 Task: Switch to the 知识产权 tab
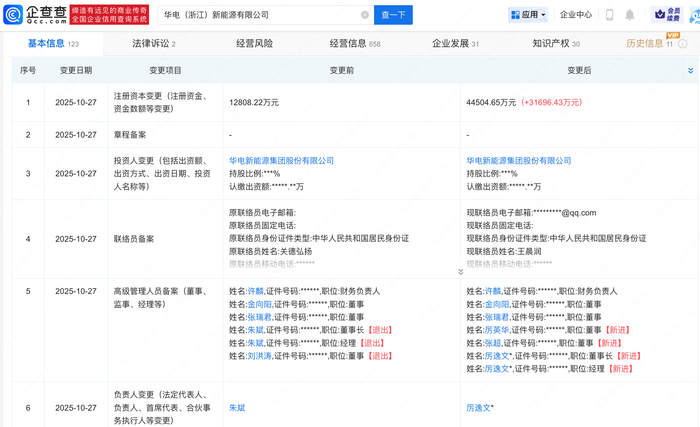tap(556, 44)
